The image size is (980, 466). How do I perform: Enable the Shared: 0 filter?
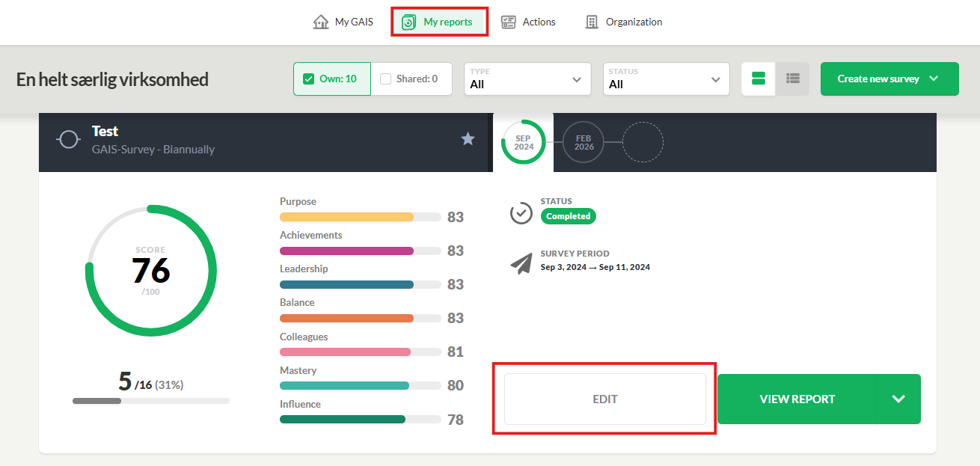[411, 79]
